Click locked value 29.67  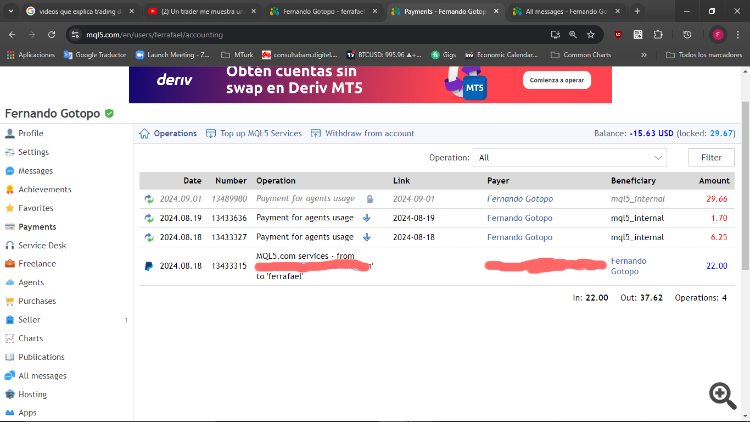pos(721,133)
